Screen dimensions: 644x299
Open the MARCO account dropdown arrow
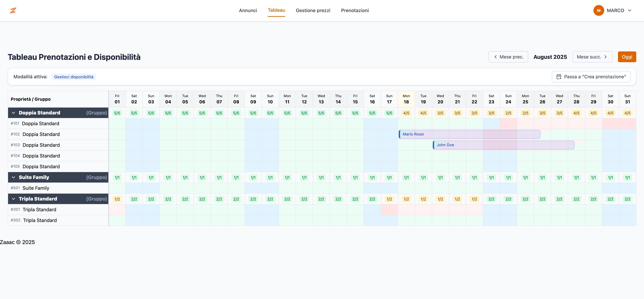point(630,10)
